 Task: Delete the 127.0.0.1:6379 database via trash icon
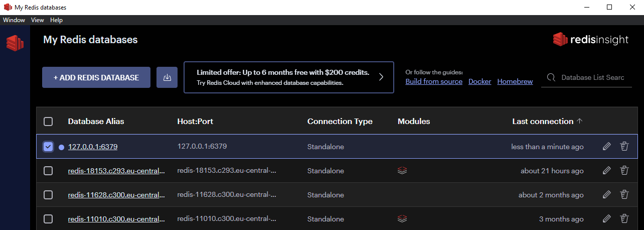point(624,147)
